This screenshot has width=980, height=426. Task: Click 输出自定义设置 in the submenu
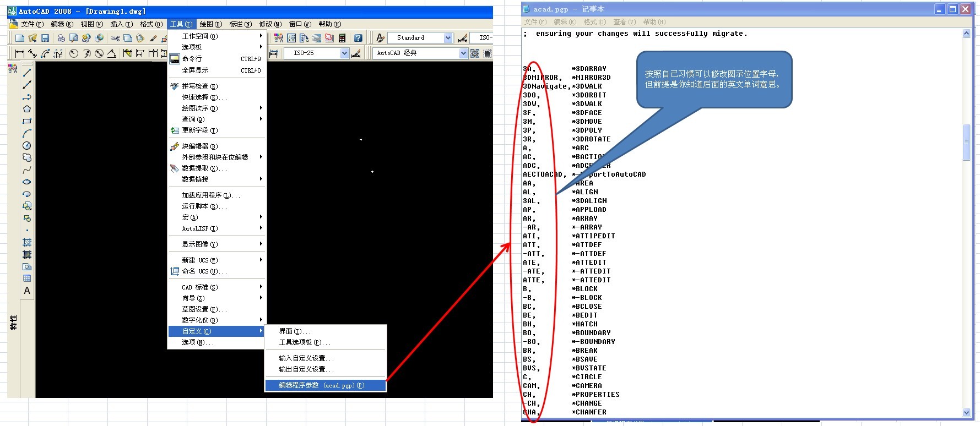(326, 369)
